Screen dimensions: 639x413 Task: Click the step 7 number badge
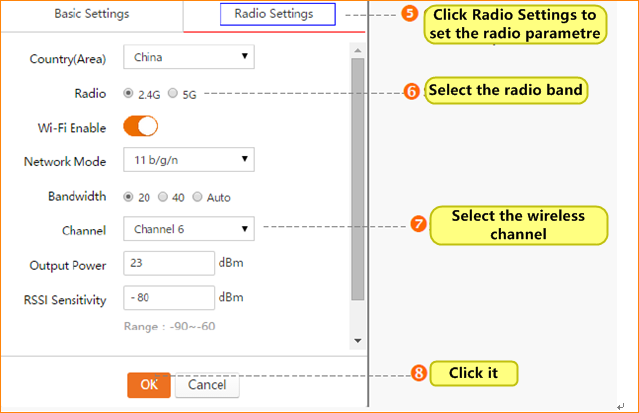click(x=419, y=225)
